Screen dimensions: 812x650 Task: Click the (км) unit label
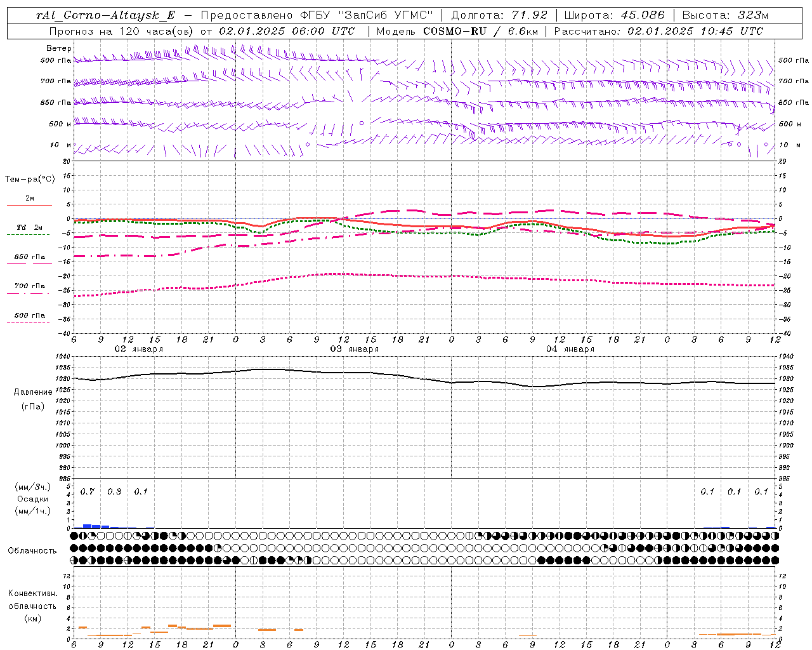coord(32,618)
